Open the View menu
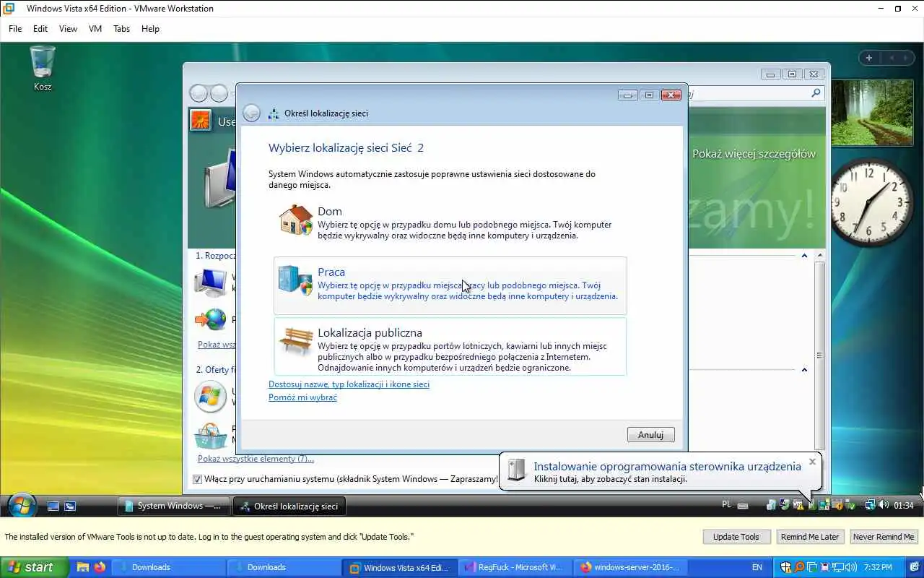The width and height of the screenshot is (924, 578). pos(68,29)
